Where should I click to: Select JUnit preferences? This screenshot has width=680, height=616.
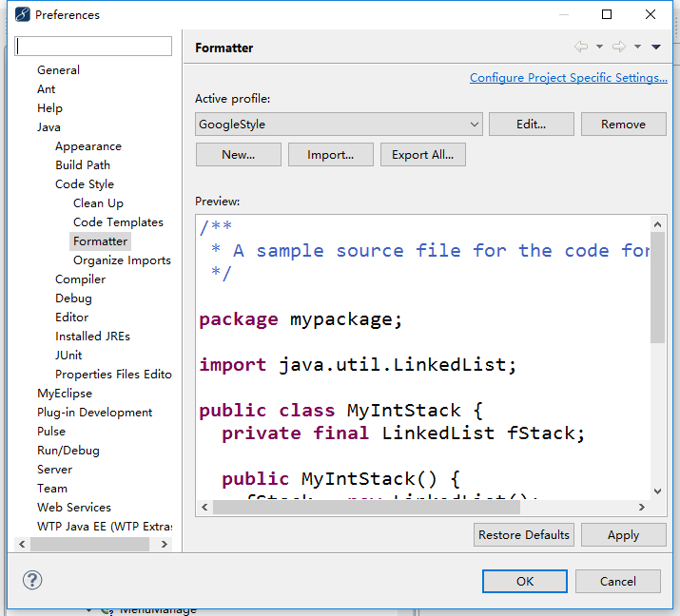[68, 356]
